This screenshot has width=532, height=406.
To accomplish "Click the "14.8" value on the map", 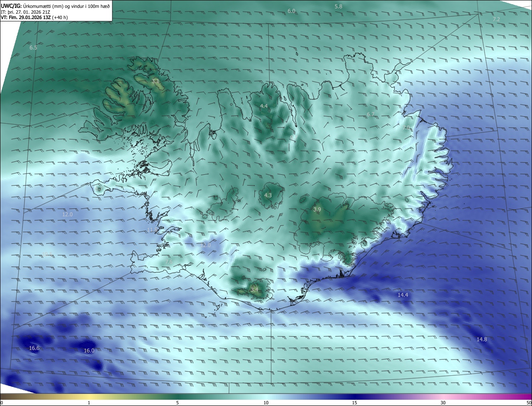I will click(481, 339).
